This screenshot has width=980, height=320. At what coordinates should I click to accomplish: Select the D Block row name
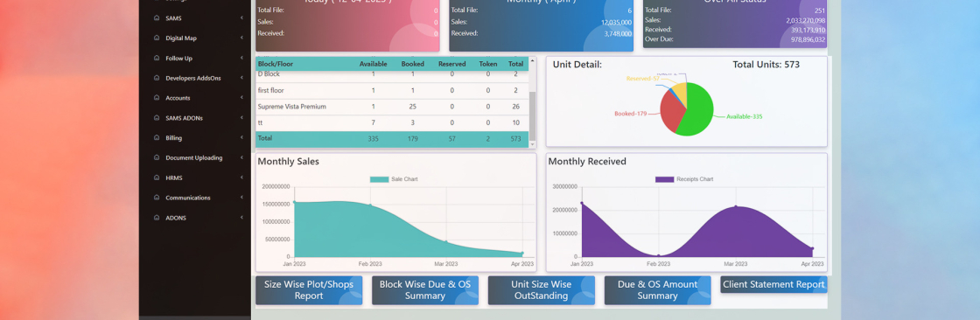269,74
